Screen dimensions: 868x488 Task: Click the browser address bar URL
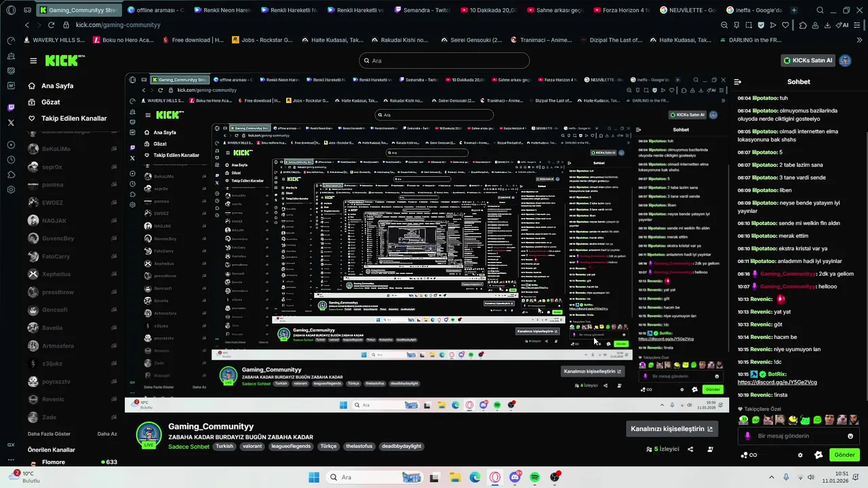pyautogui.click(x=118, y=25)
